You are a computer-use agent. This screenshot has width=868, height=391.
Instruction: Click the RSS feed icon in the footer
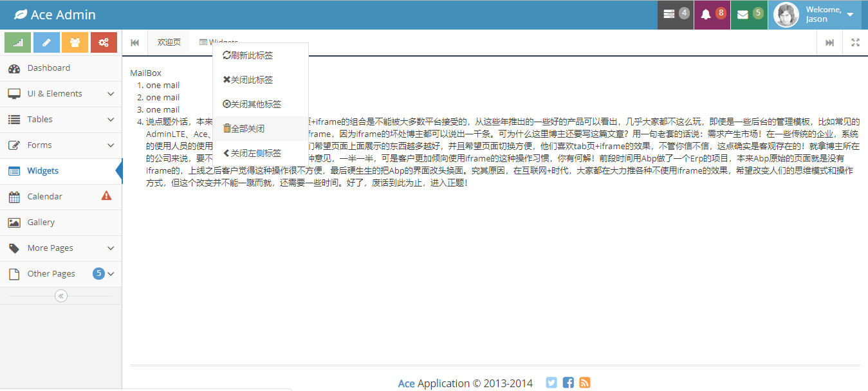coord(585,383)
